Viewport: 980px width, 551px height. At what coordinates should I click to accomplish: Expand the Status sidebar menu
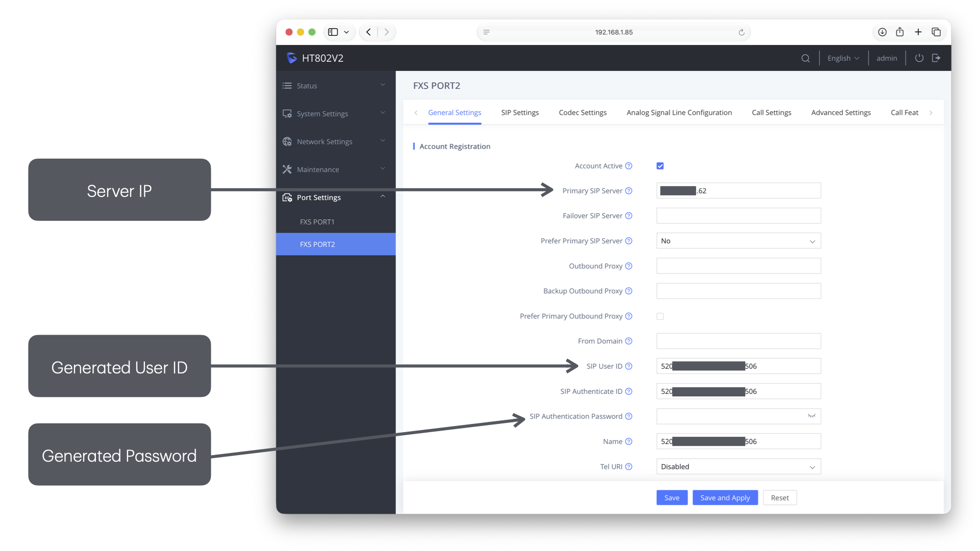335,86
